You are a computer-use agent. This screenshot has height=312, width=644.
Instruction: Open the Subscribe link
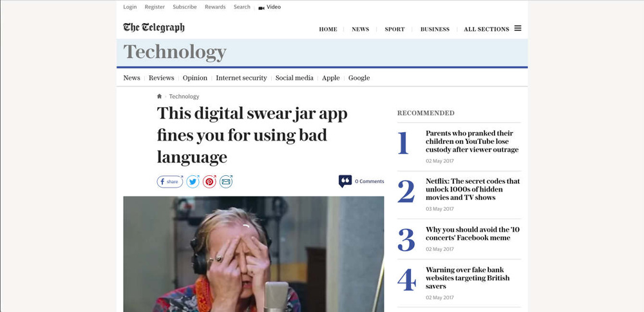pyautogui.click(x=184, y=7)
